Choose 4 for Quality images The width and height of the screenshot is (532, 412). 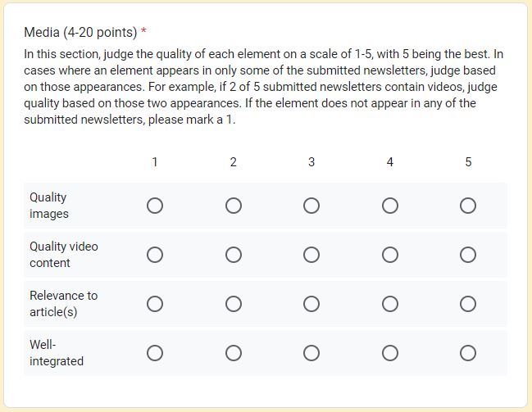pyautogui.click(x=390, y=206)
